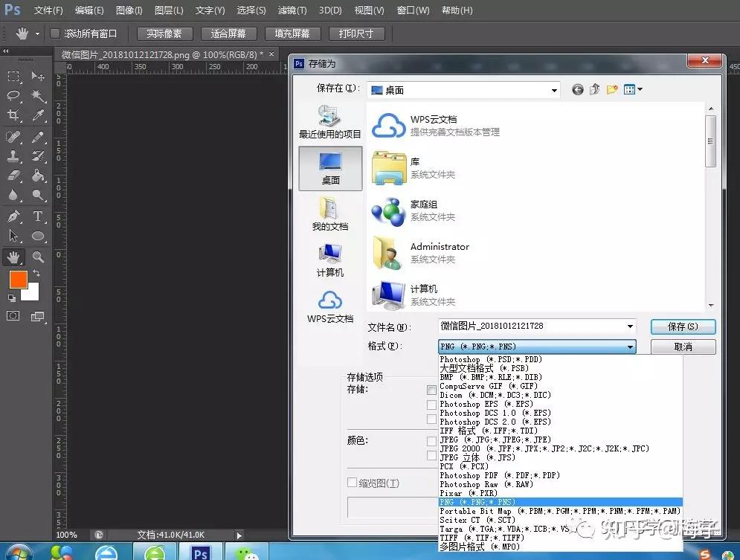The height and width of the screenshot is (560, 740).
Task: Open the white background color swatch
Action: click(32, 293)
